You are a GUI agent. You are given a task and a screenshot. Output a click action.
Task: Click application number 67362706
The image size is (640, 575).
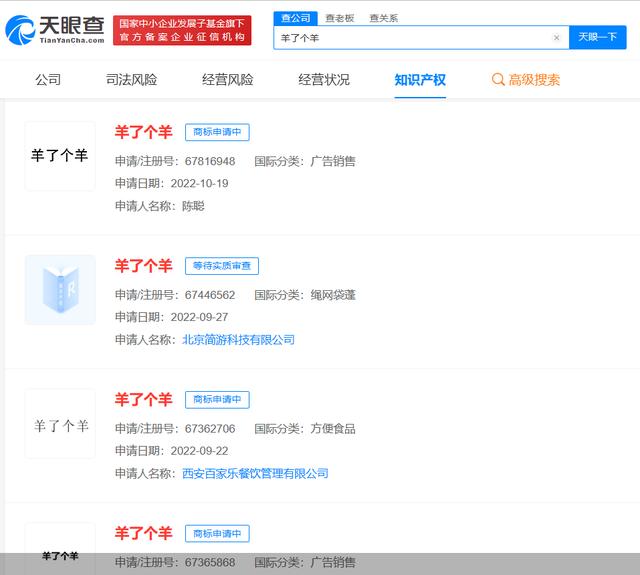(x=210, y=429)
